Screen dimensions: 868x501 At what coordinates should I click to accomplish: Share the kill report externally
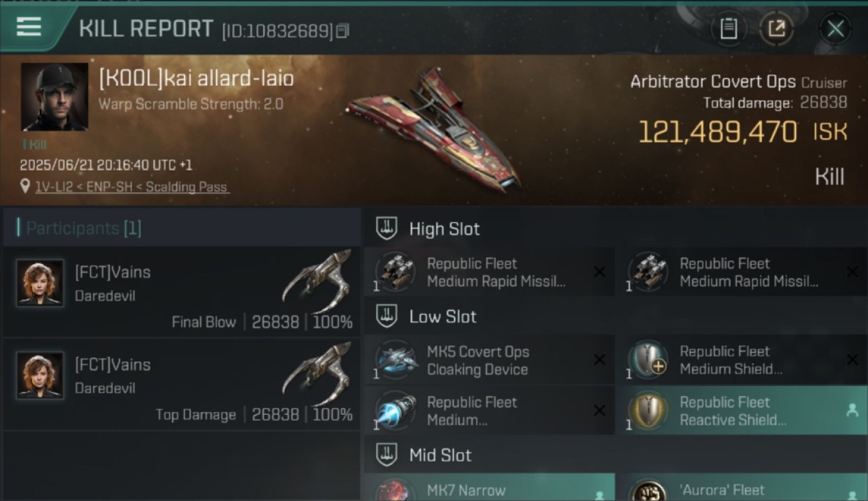(x=777, y=29)
